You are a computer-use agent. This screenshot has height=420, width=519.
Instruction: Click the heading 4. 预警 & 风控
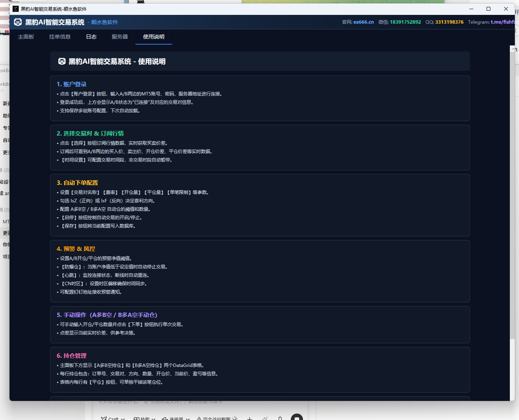[x=76, y=249]
